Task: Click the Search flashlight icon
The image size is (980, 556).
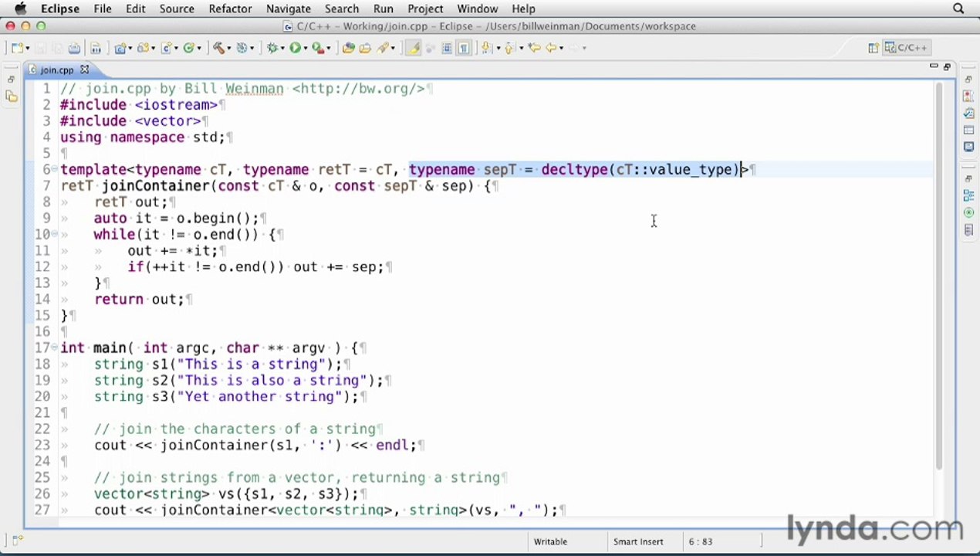Action: pos(381,48)
